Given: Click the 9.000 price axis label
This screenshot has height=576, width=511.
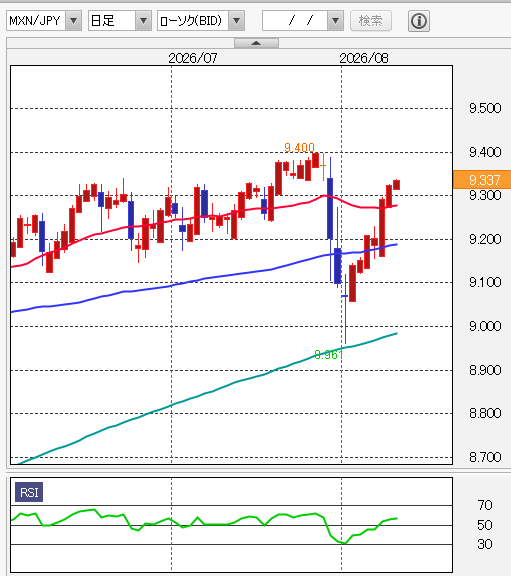Looking at the screenshot, I should (x=485, y=326).
